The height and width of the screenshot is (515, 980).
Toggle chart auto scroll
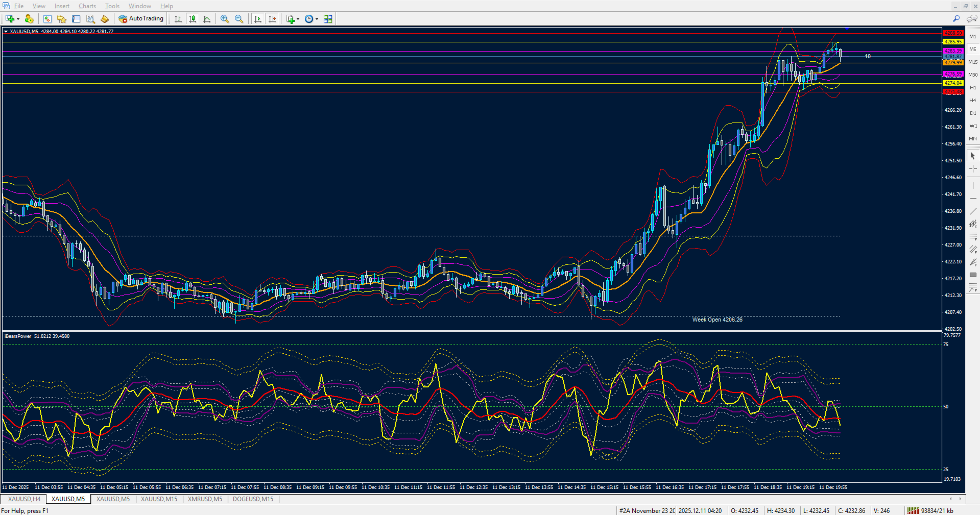click(x=258, y=19)
